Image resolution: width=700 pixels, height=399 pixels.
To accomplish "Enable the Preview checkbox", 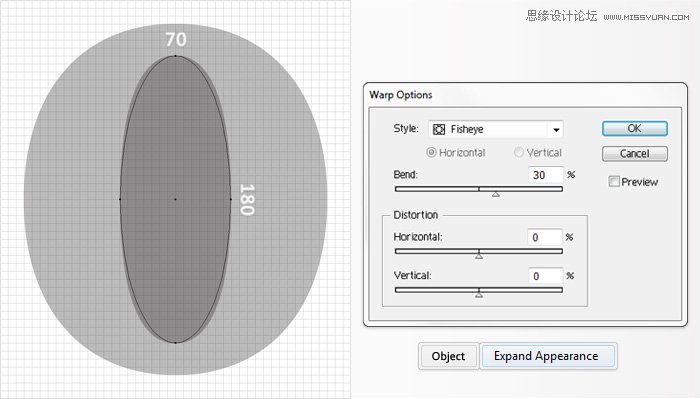I will [x=614, y=181].
